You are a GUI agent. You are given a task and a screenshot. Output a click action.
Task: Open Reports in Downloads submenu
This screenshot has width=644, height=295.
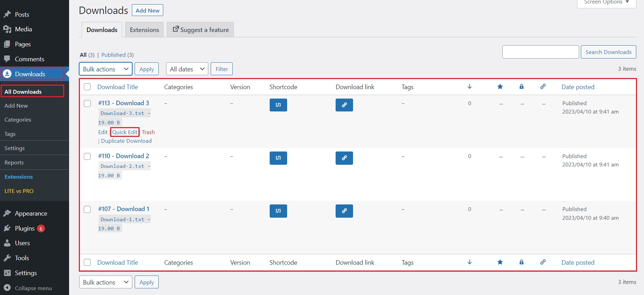[14, 163]
